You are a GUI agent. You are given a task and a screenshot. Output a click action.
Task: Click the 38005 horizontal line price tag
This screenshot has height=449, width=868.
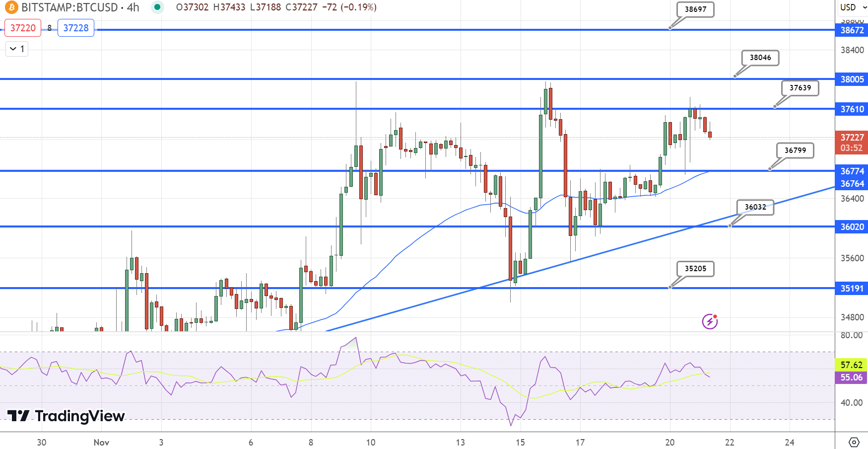click(852, 79)
